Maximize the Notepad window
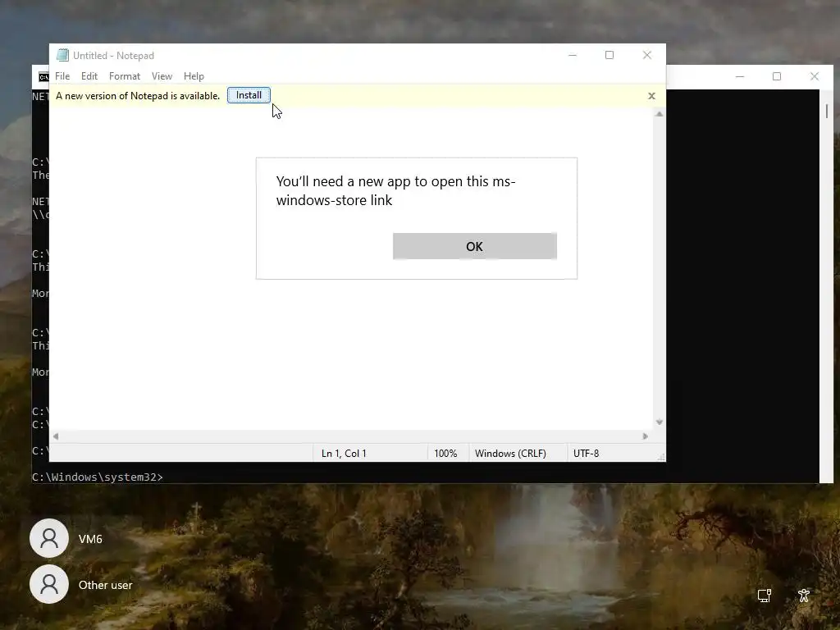The width and height of the screenshot is (840, 630). (609, 55)
